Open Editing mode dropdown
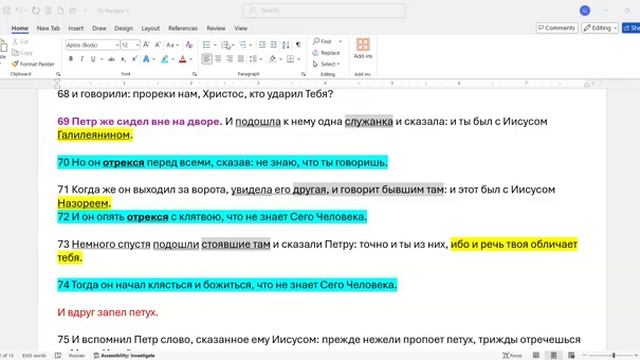This screenshot has height=360, width=640. (600, 28)
